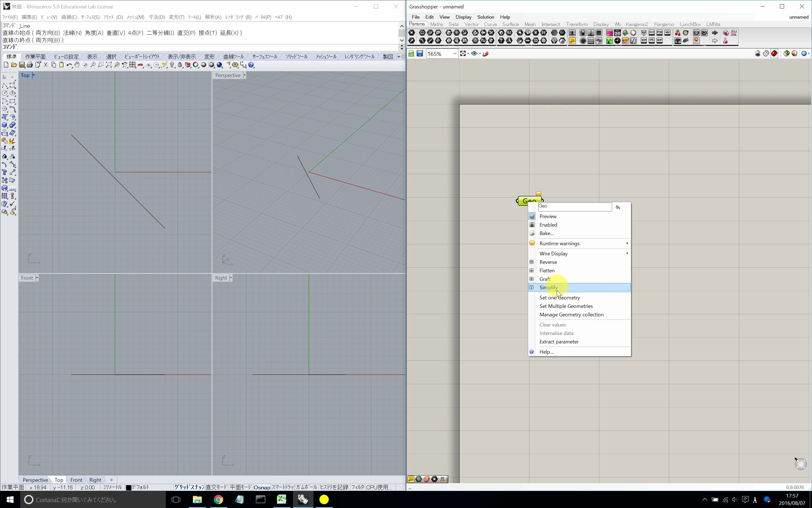Screen dimensions: 812x508
Task: Click the red preview mesh quality icon
Action: click(x=774, y=54)
